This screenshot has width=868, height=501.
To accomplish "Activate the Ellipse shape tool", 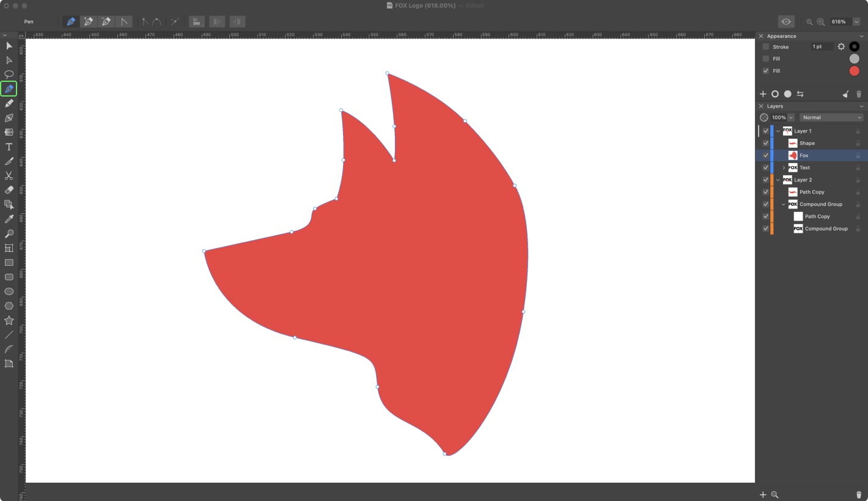I will point(9,291).
